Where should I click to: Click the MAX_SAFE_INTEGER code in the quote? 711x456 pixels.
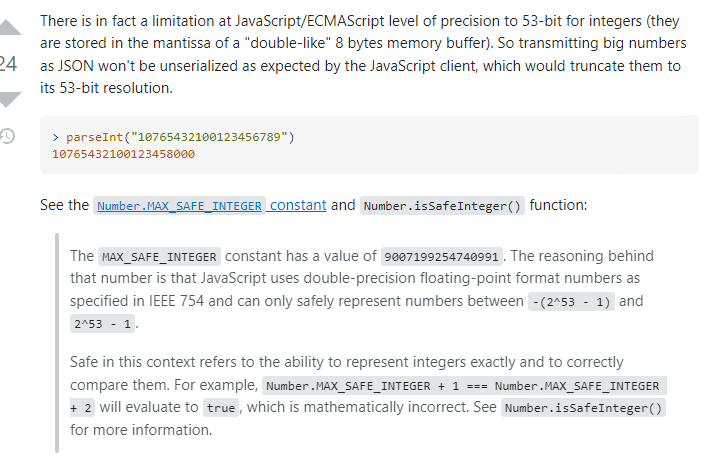(x=159, y=256)
